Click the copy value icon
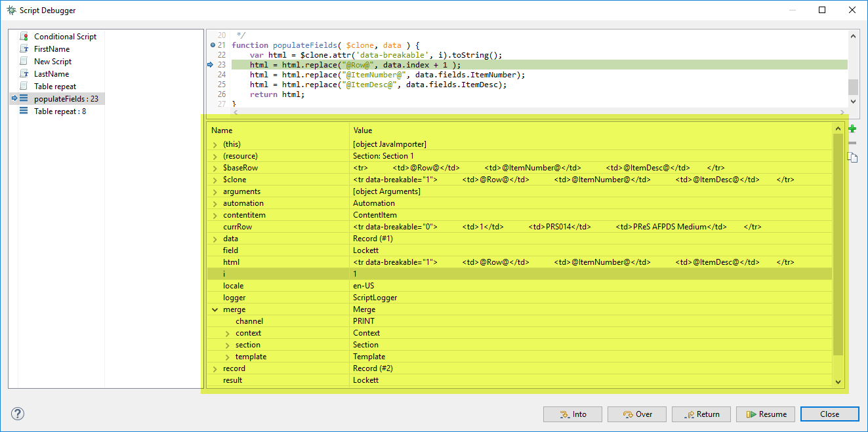Image resolution: width=868 pixels, height=432 pixels. tap(852, 157)
